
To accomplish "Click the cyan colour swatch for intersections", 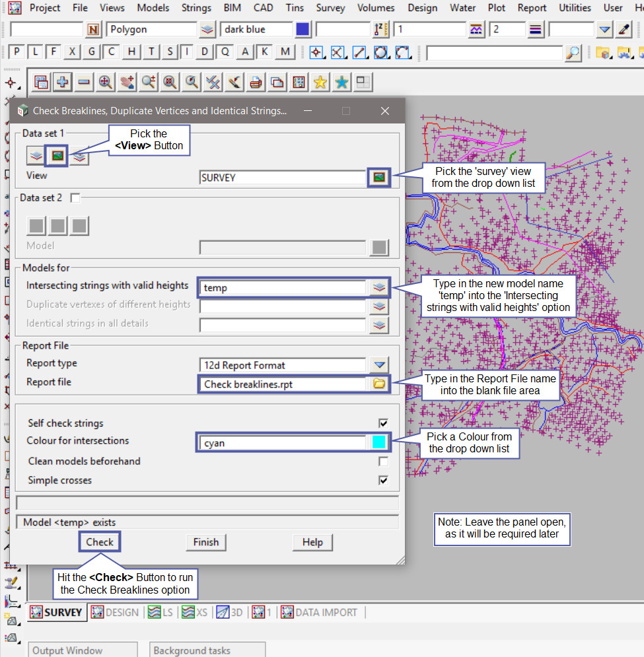I will [378, 442].
